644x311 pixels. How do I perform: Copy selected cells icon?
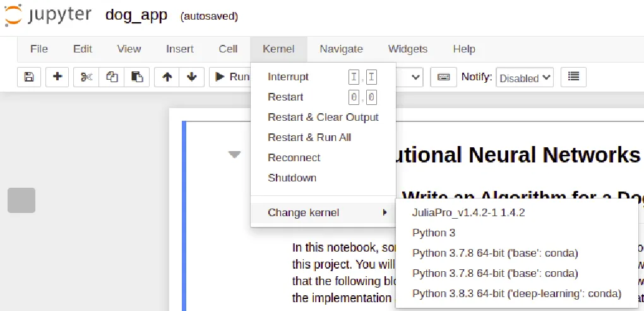coord(112,77)
